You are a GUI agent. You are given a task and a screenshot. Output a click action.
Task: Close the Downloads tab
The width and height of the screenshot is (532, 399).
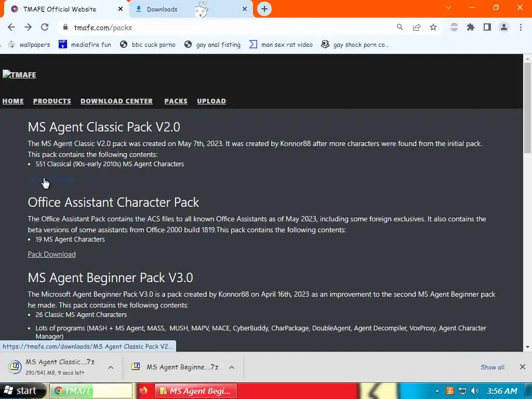[245, 9]
